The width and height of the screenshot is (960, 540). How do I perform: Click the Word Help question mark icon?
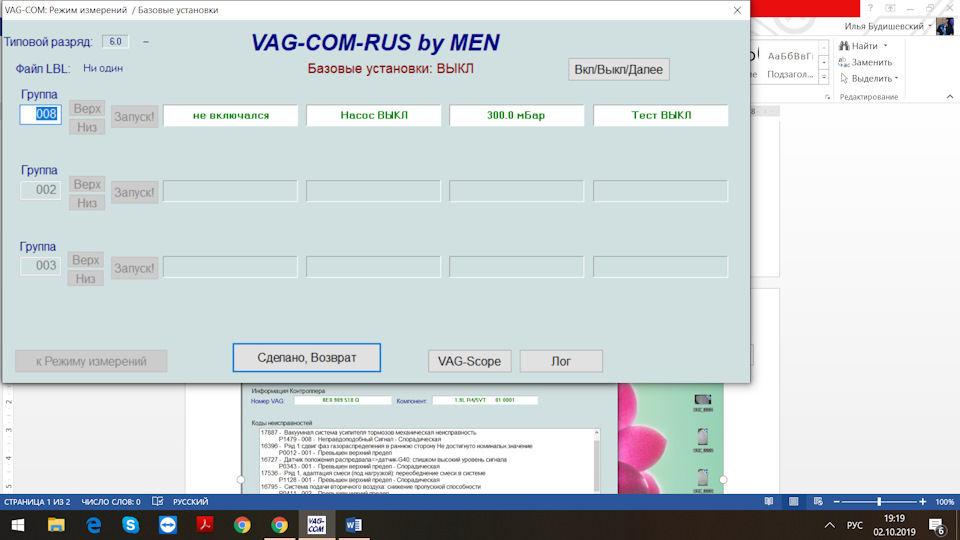pyautogui.click(x=870, y=8)
